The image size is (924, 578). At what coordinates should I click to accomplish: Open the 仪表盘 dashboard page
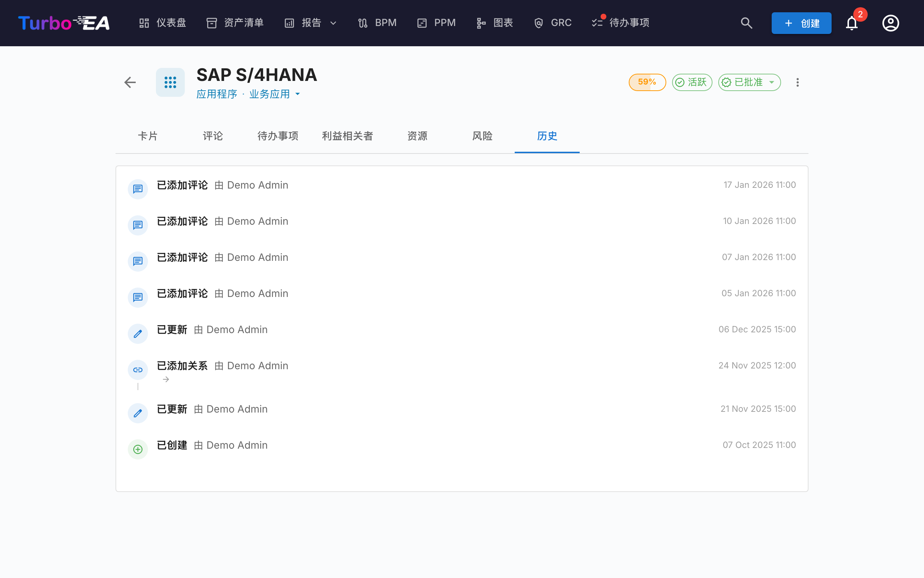click(162, 23)
